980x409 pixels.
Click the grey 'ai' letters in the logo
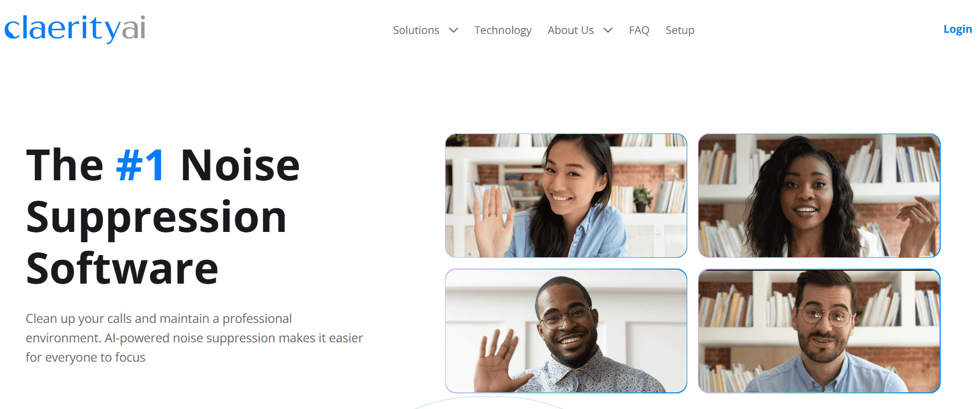[x=133, y=27]
